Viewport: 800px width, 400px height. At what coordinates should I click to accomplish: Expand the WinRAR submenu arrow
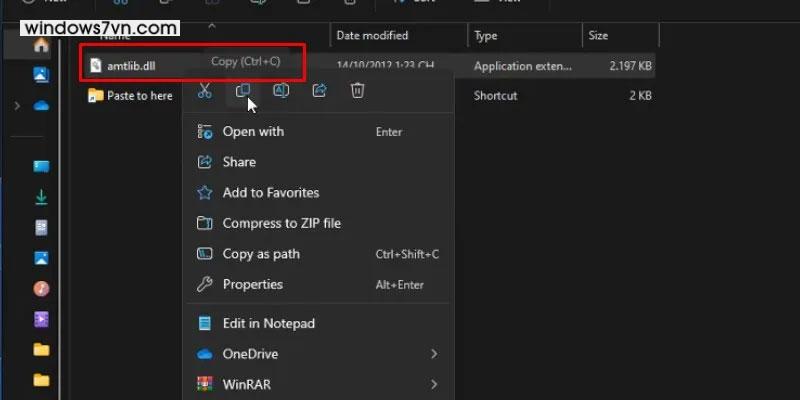point(434,384)
